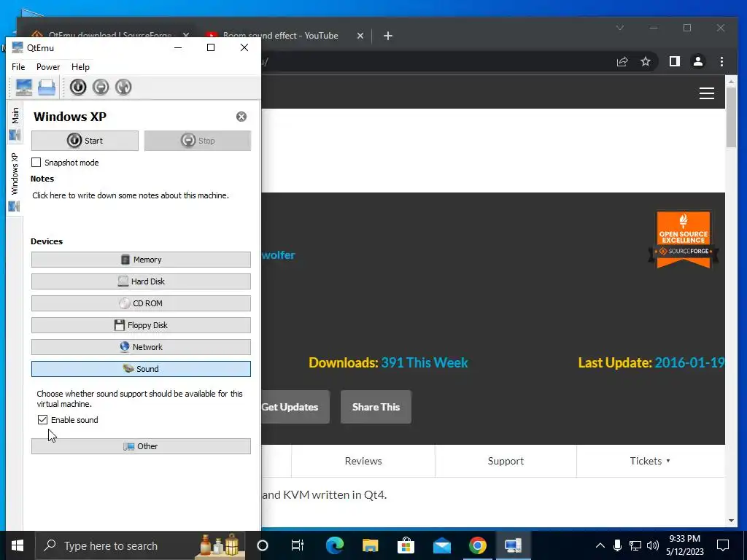The image size is (747, 560).
Task: Select the Windows XP vertical tab
Action: click(15, 181)
